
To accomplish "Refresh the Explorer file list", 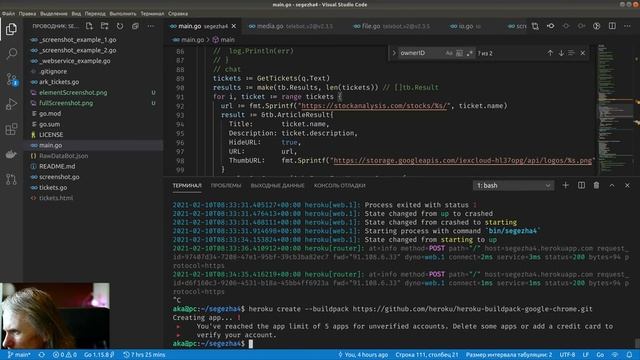I will (120, 26).
